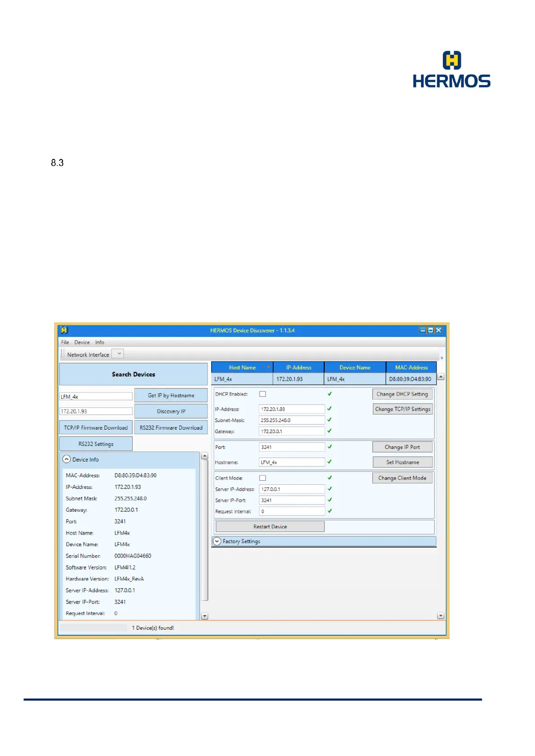Click the Serial Number value 0000HAG04660

pos(133,556)
